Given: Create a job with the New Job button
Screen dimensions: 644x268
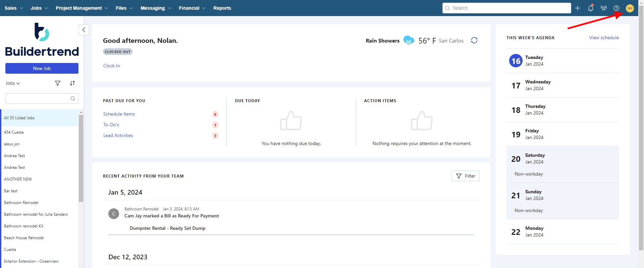Looking at the screenshot, I should click(42, 68).
